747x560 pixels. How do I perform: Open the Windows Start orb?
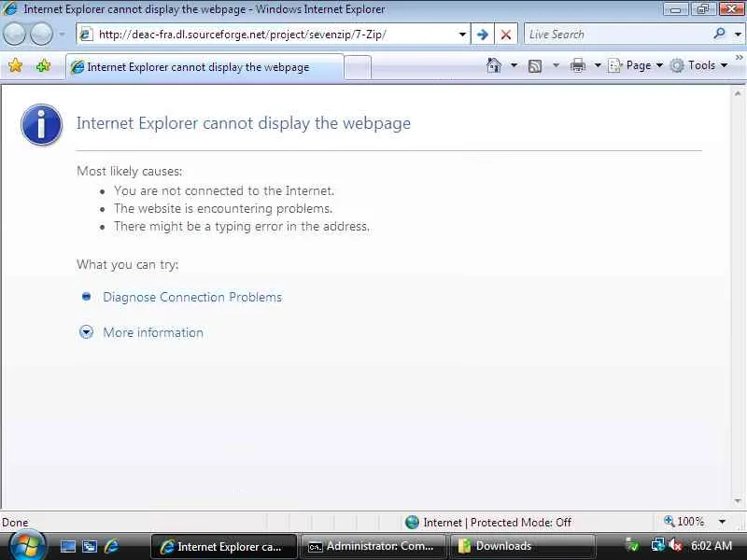point(27,546)
